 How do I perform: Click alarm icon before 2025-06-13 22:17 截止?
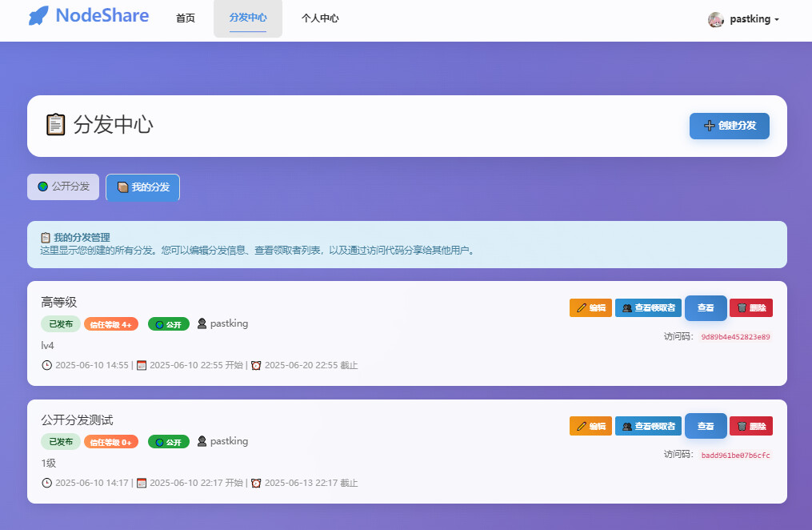pyautogui.click(x=256, y=483)
